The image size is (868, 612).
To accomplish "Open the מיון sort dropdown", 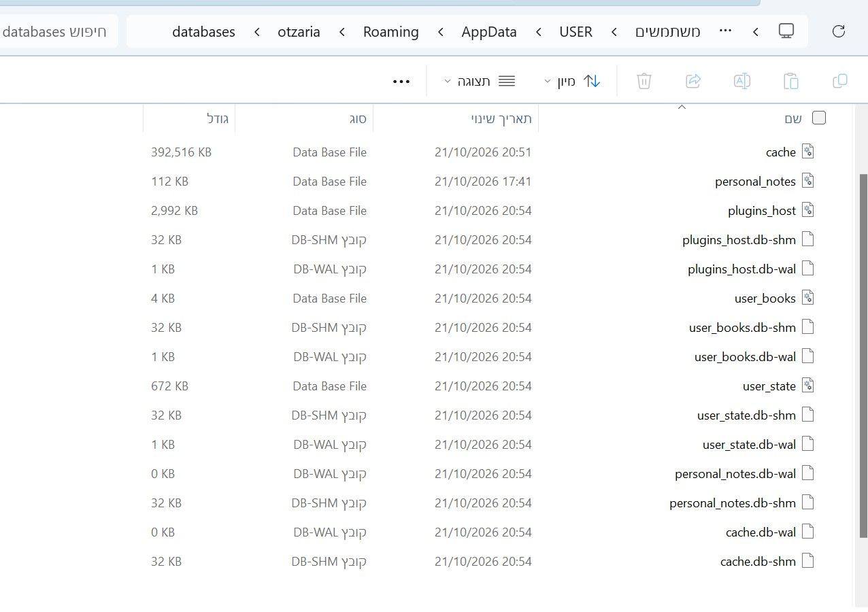I will 572,82.
